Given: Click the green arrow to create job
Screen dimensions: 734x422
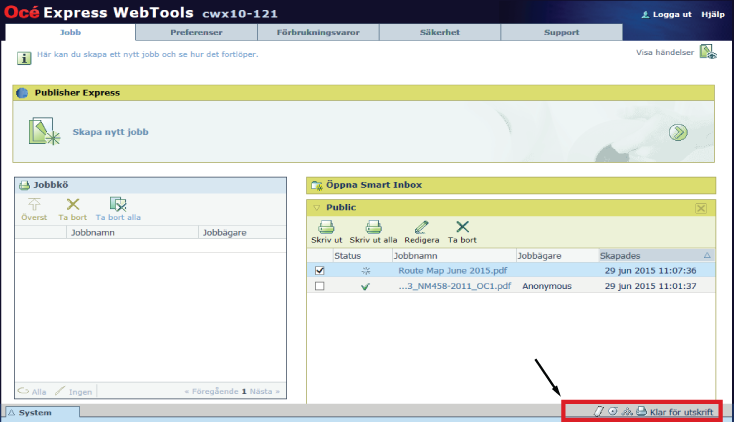Looking at the screenshot, I should tap(678, 133).
